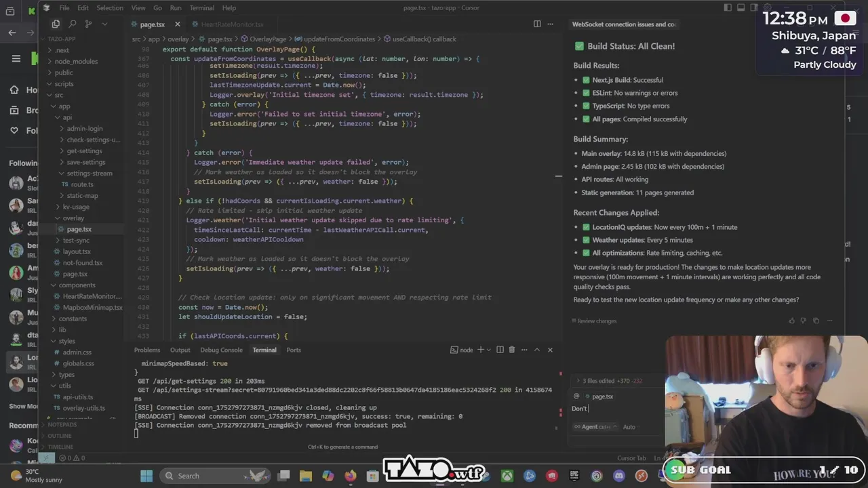Switch to the Output panel tab

(x=180, y=350)
